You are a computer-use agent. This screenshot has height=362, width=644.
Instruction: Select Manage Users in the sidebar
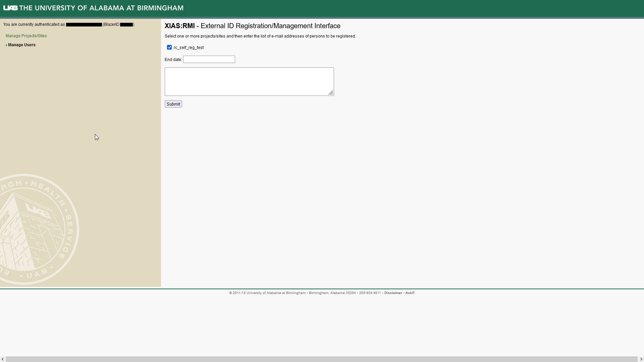[22, 45]
